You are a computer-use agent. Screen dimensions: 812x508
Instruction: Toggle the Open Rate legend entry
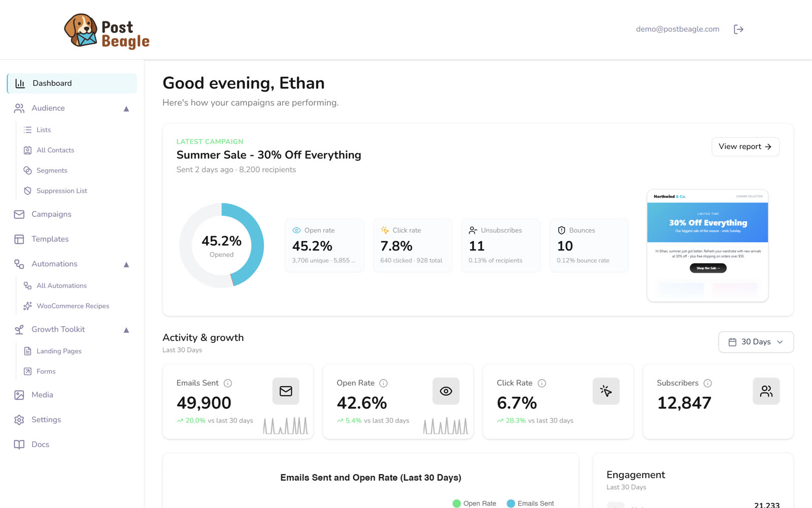pyautogui.click(x=475, y=503)
